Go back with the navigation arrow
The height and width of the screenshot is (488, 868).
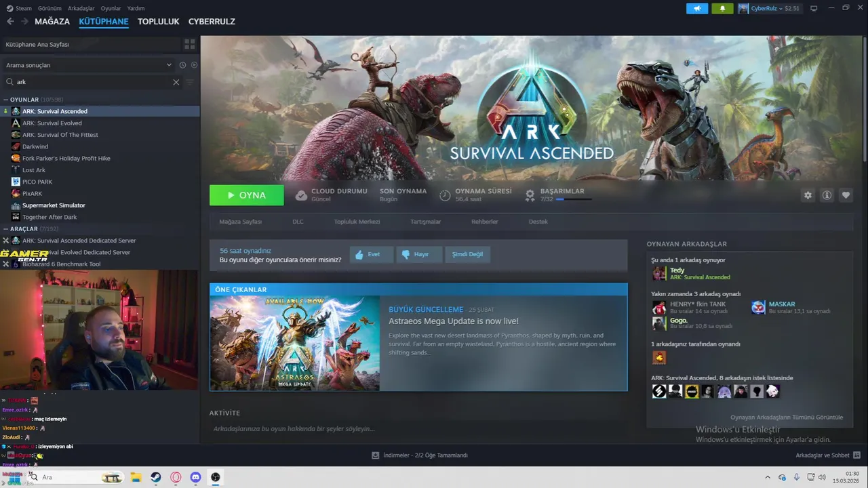[x=10, y=22]
